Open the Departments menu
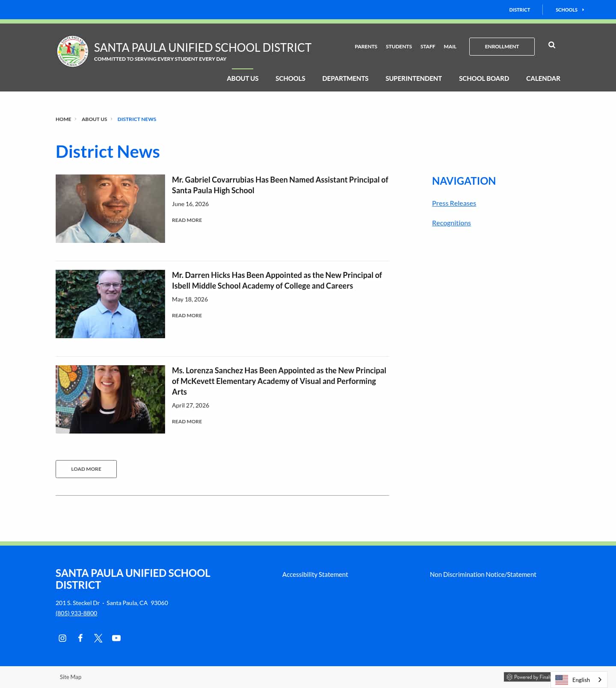This screenshot has width=616, height=688. coord(345,78)
